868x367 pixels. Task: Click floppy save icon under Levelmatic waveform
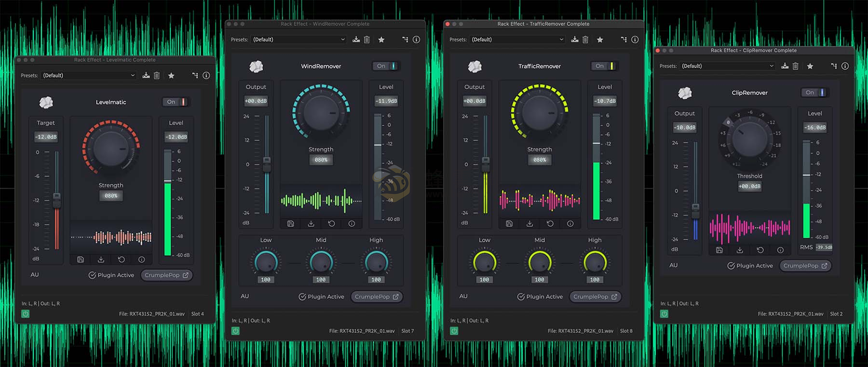[81, 259]
